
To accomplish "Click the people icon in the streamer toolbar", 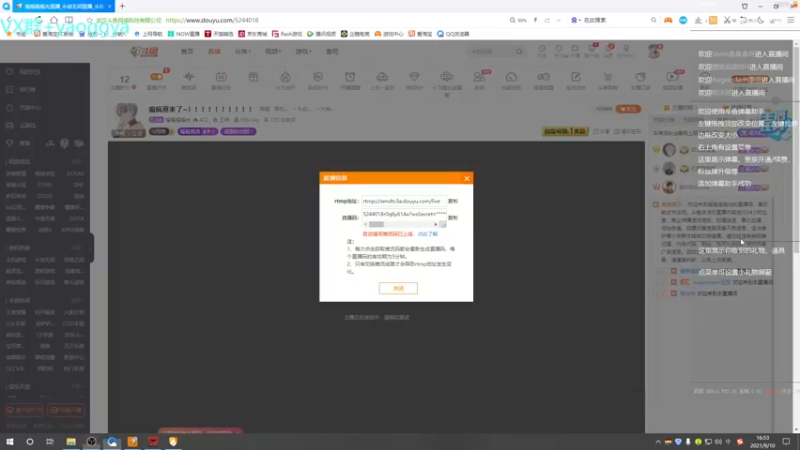I will (x=479, y=77).
